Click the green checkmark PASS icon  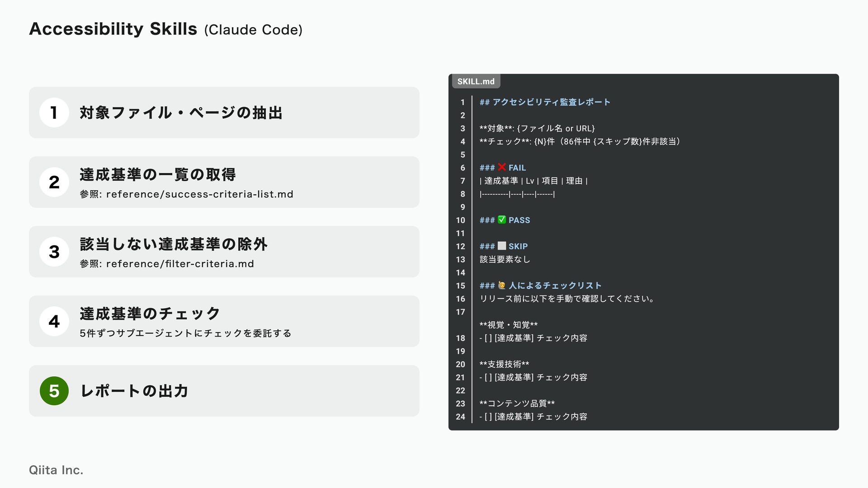502,220
